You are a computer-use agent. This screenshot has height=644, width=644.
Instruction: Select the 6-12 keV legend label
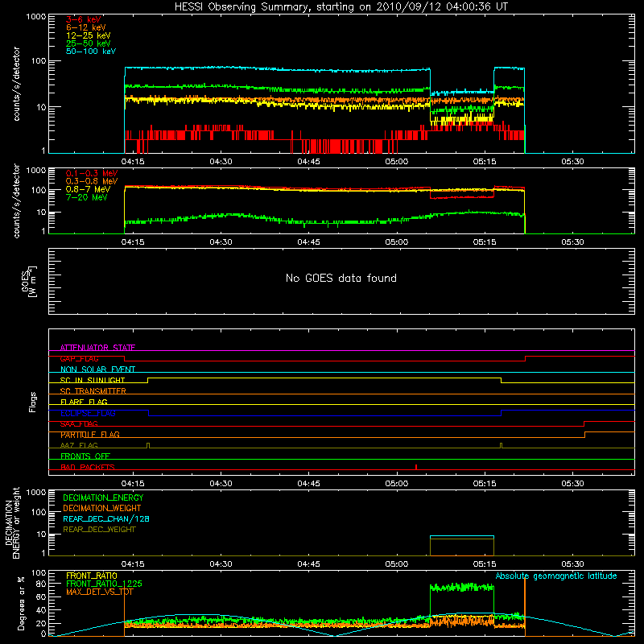click(x=86, y=27)
